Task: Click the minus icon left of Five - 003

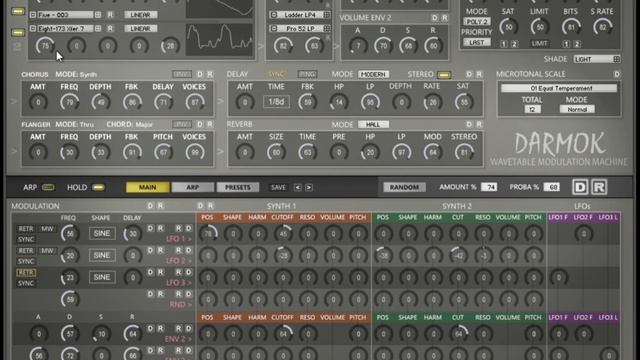Action: [x=33, y=15]
